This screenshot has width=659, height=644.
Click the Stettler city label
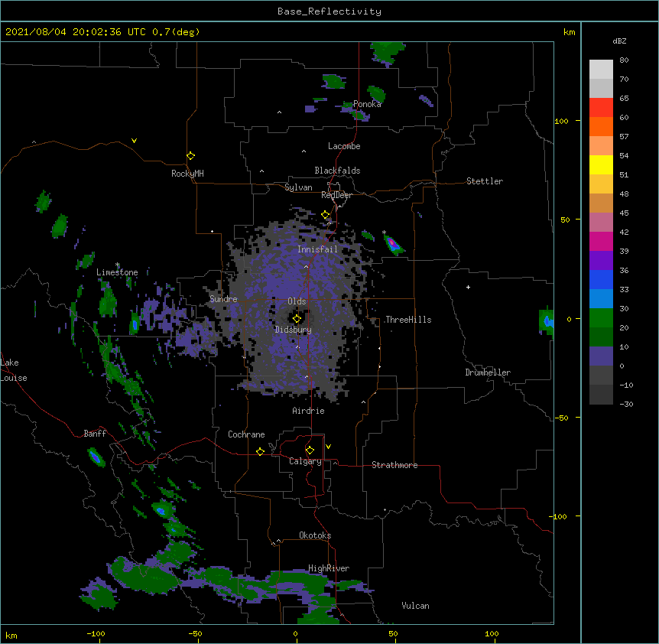(485, 181)
